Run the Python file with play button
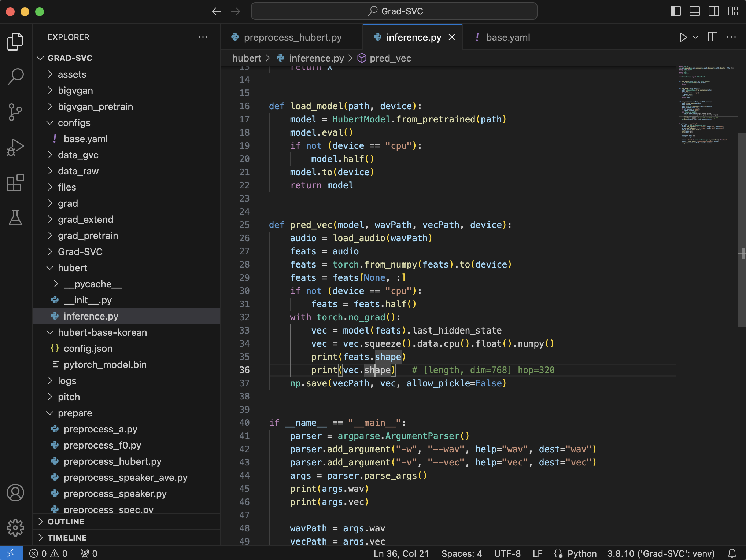The image size is (746, 560). coord(683,37)
